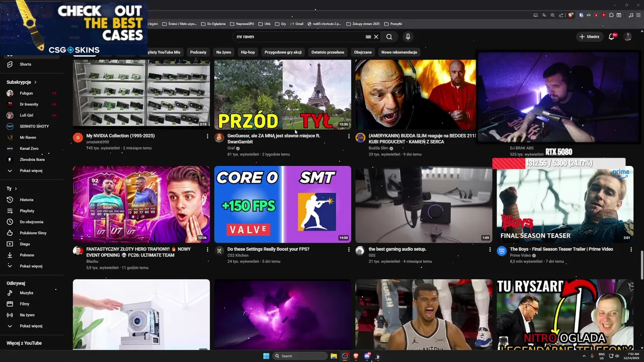
Task: Open the CS2 Kitchen channel link
Action: [x=237, y=255]
